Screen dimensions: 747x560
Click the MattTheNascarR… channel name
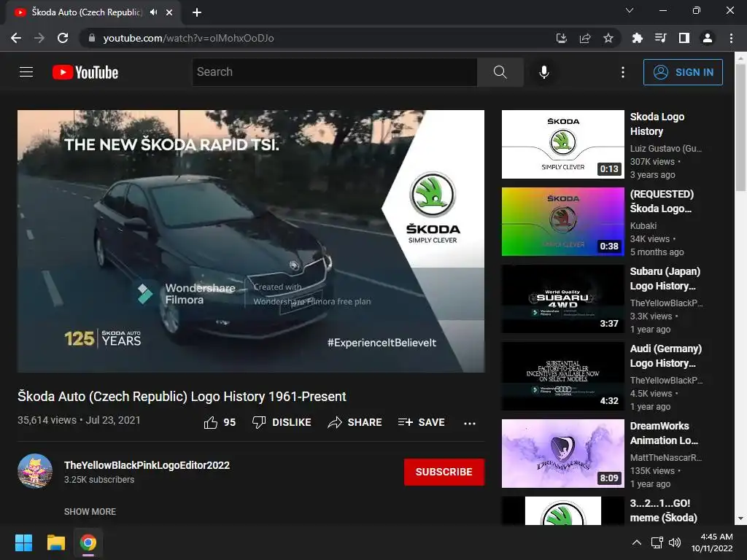tap(665, 458)
